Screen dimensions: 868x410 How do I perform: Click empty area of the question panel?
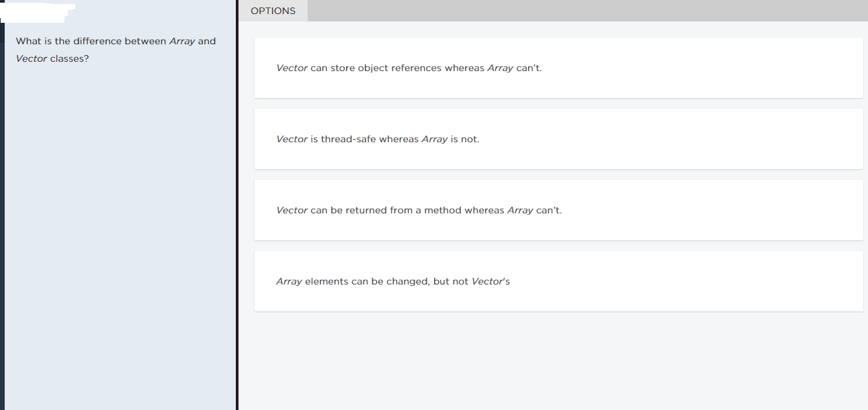(x=121, y=235)
